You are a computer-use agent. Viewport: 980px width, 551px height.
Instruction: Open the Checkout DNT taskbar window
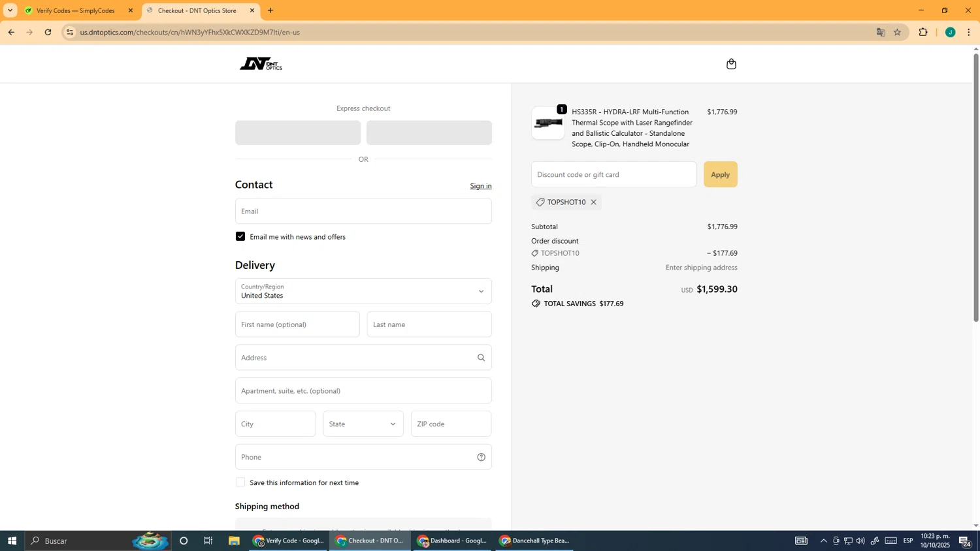pyautogui.click(x=370, y=541)
